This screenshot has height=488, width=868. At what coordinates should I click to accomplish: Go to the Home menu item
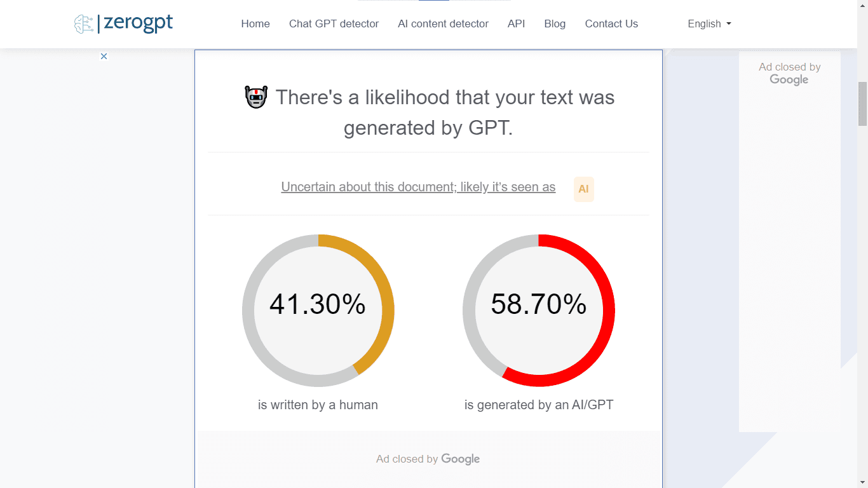pyautogui.click(x=255, y=24)
